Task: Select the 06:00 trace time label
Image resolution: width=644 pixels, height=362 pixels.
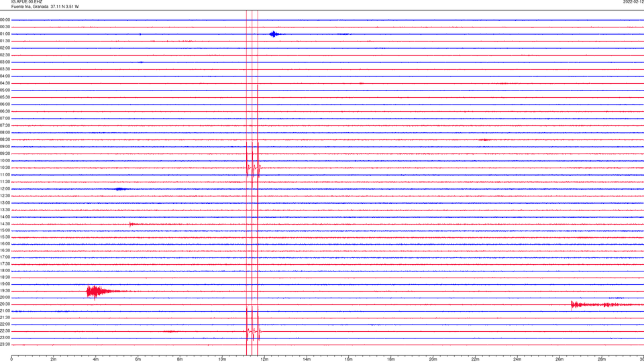Action: pyautogui.click(x=5, y=105)
